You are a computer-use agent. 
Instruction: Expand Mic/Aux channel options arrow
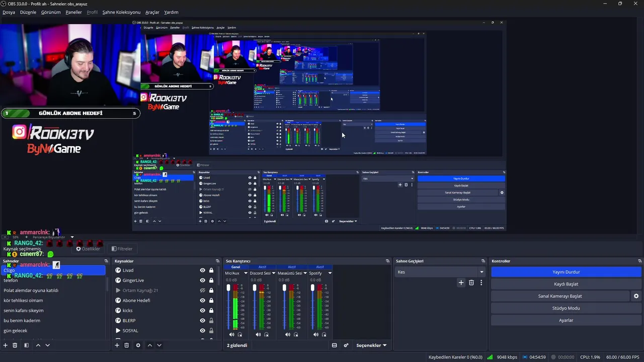[x=245, y=273]
